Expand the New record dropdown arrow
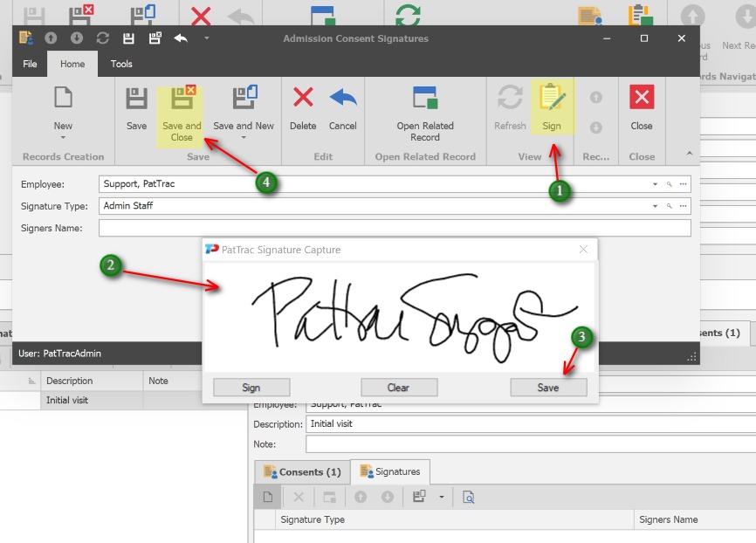 coord(63,137)
